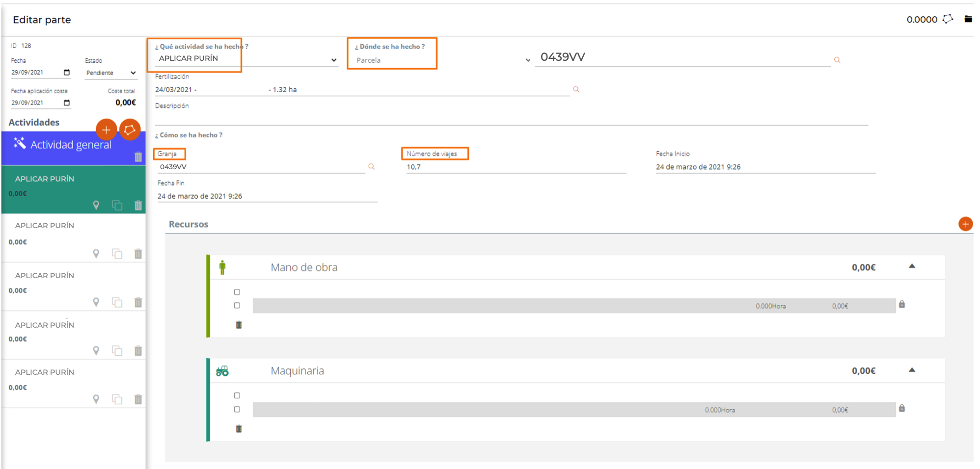Click the search icon in Fertilización field
The height and width of the screenshot is (469, 980).
click(x=576, y=89)
